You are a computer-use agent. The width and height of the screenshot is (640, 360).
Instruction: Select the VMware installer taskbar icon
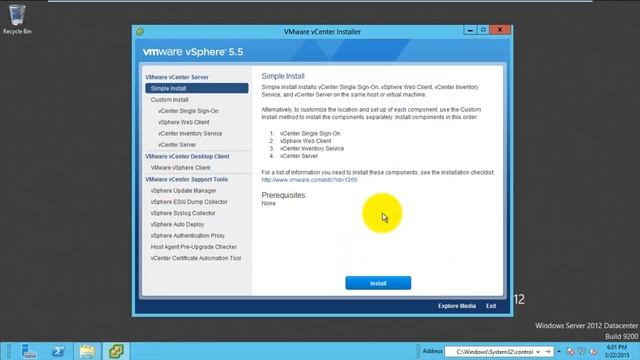[116, 351]
